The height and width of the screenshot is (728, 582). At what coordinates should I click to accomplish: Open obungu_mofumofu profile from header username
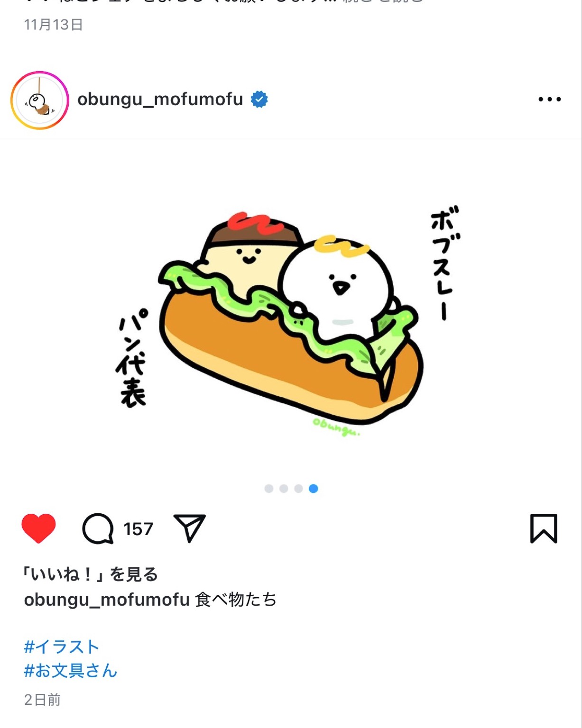point(160,100)
